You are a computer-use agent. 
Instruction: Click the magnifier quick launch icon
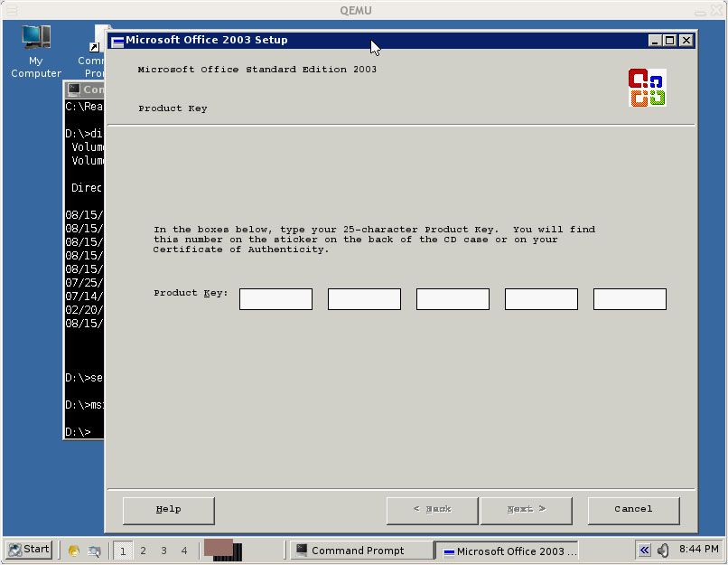click(x=93, y=551)
